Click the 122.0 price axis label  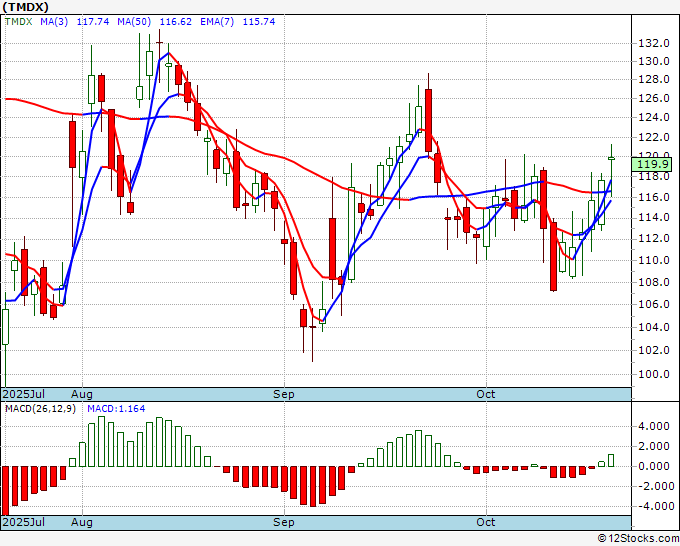point(654,137)
